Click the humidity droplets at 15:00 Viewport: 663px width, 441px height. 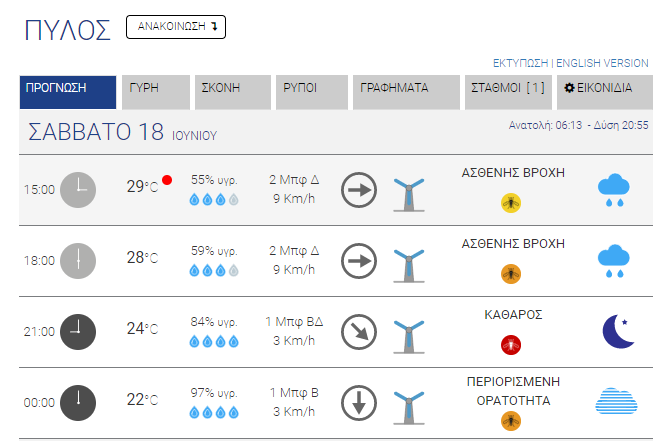pyautogui.click(x=214, y=199)
